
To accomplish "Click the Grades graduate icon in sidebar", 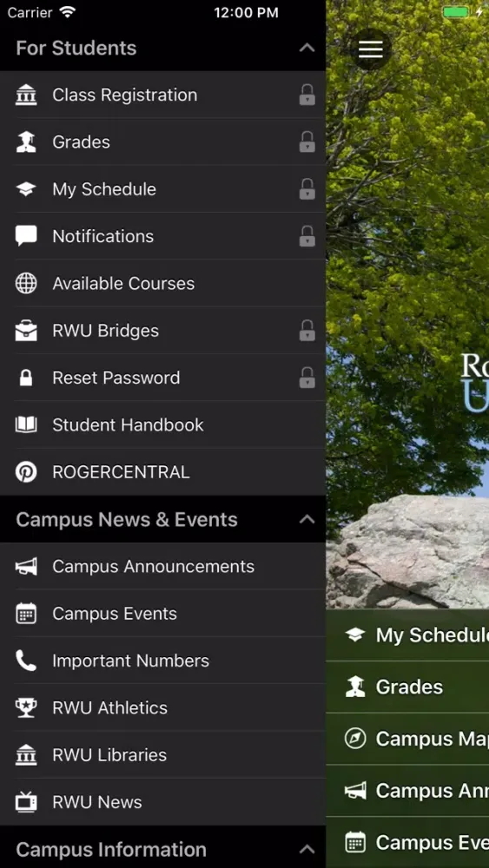I will pos(26,142).
